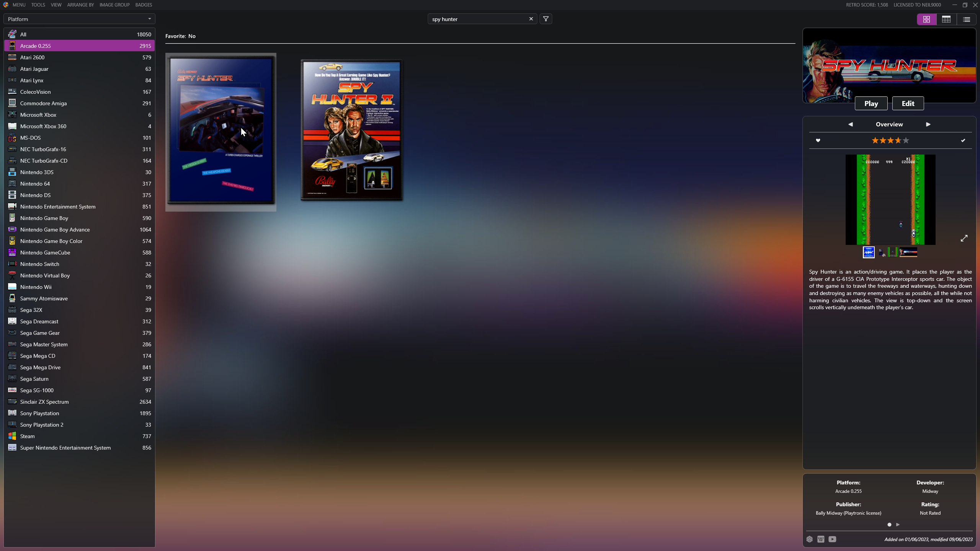Open the YouTube video icon

pos(832,539)
